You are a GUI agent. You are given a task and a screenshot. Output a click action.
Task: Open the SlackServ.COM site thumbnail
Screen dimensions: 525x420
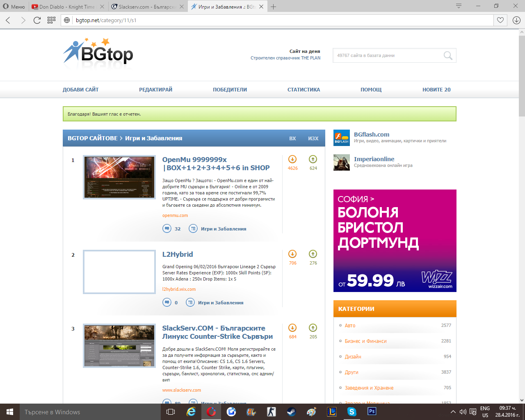tap(119, 346)
